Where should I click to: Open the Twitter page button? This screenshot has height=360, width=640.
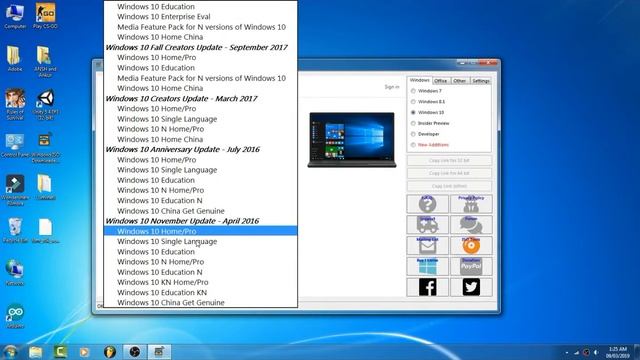pyautogui.click(x=471, y=287)
